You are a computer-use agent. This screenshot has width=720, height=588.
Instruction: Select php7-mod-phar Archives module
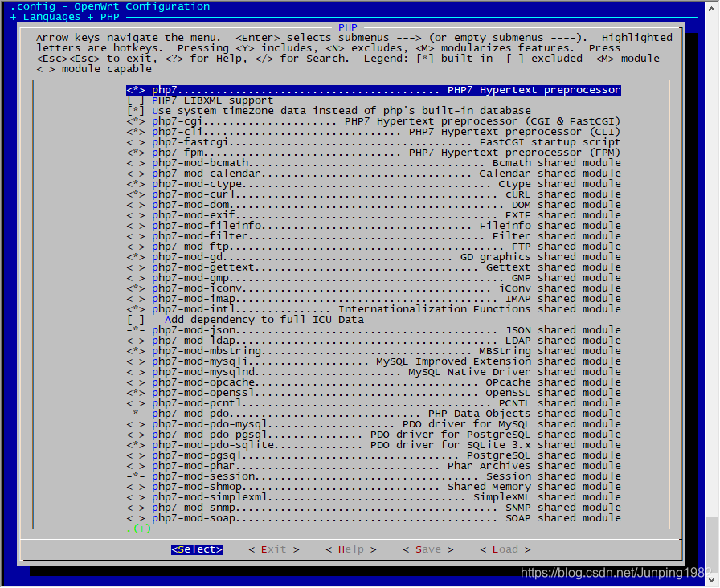[374, 466]
